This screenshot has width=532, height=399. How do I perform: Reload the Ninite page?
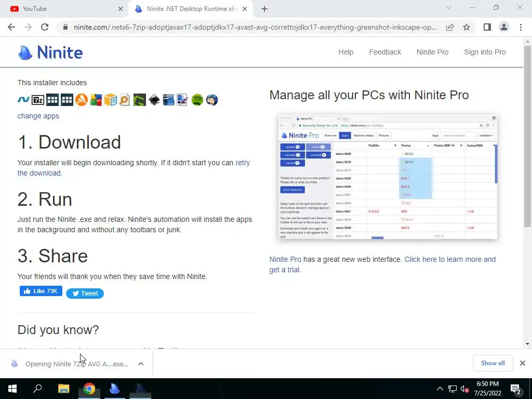click(45, 27)
